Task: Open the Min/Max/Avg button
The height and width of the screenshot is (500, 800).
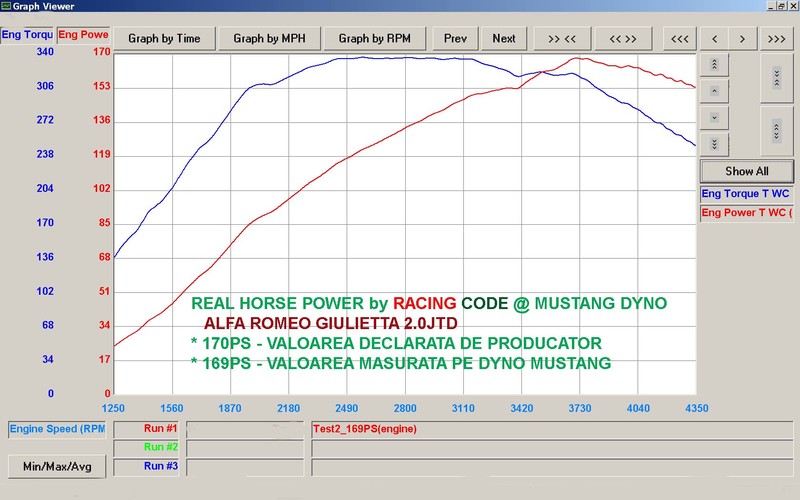Action: [57, 466]
